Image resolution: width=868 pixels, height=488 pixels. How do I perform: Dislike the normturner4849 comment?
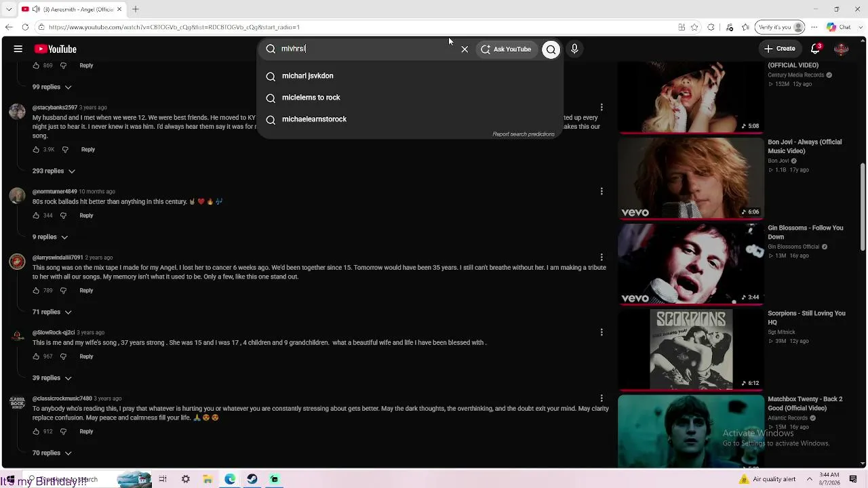[x=63, y=216]
